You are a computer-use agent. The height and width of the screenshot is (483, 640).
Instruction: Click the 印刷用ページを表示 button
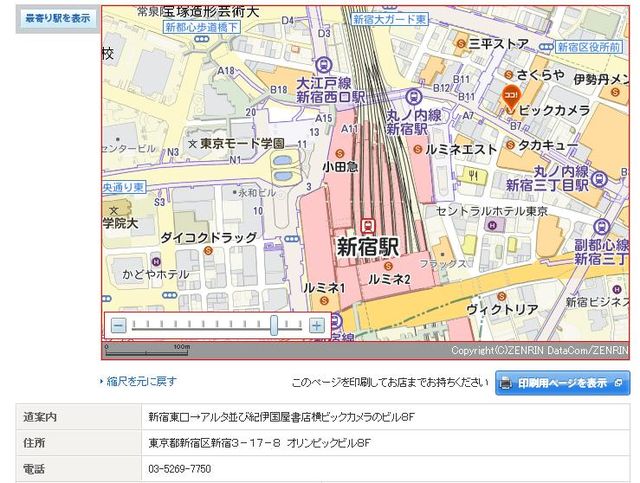563,382
